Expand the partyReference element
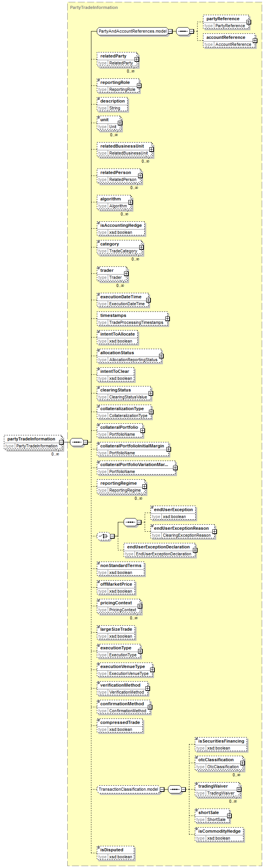The width and height of the screenshot is (266, 868). [248, 22]
